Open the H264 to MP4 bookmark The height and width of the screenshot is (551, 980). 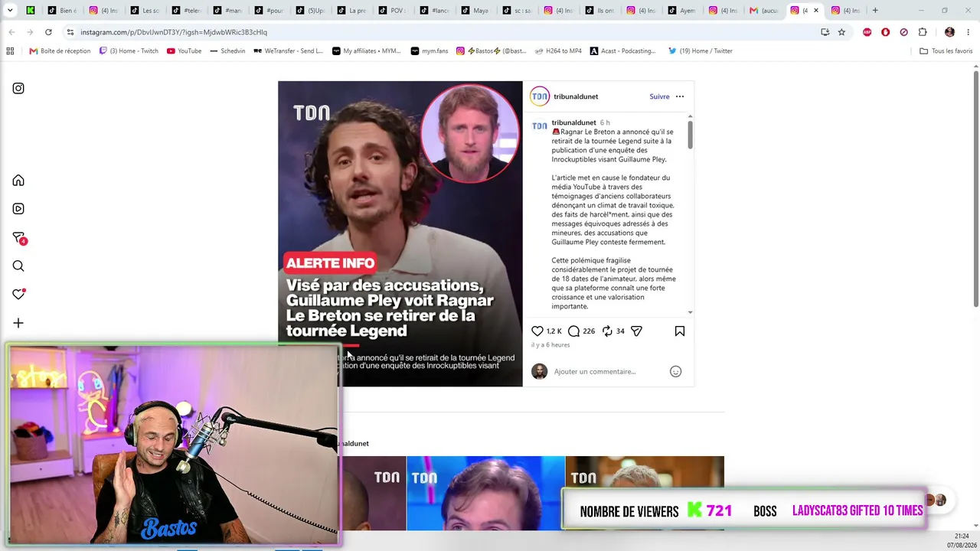tap(557, 51)
